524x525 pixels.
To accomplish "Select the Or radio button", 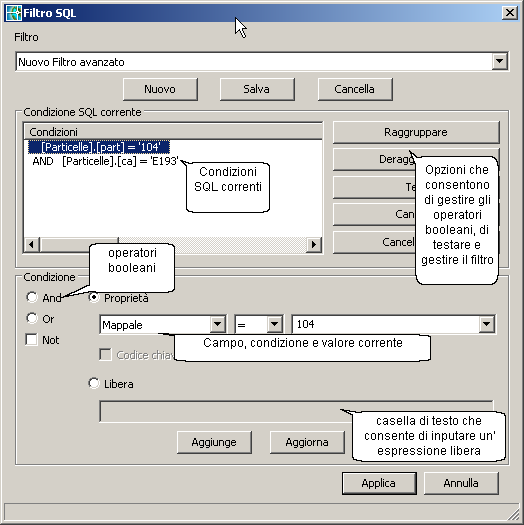I will point(32,318).
